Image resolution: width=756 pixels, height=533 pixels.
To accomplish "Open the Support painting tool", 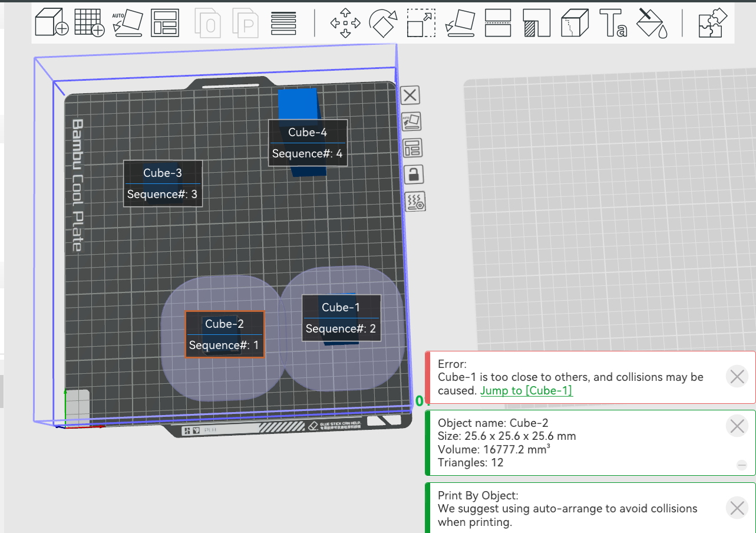I will (536, 23).
